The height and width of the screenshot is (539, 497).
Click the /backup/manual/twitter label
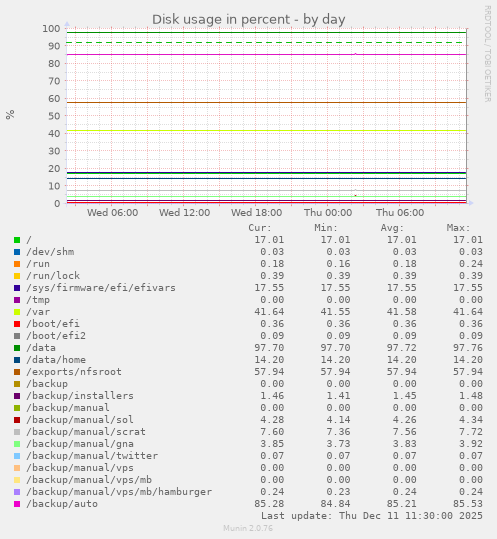92,455
